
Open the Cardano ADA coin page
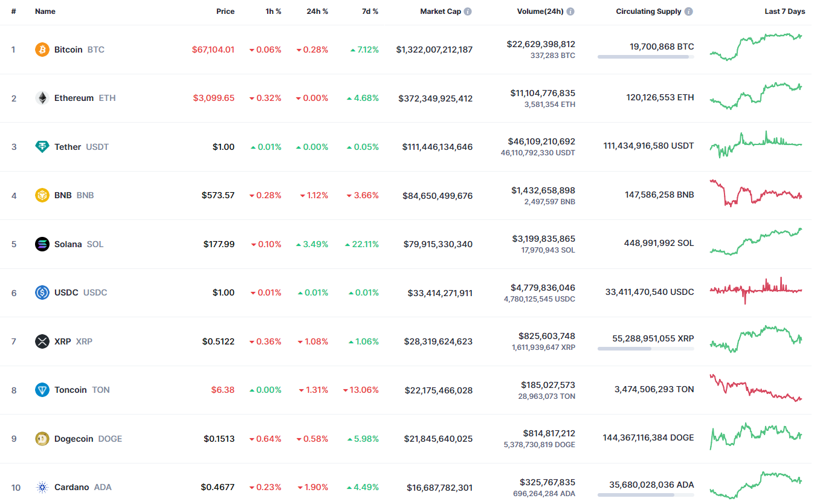point(71,487)
